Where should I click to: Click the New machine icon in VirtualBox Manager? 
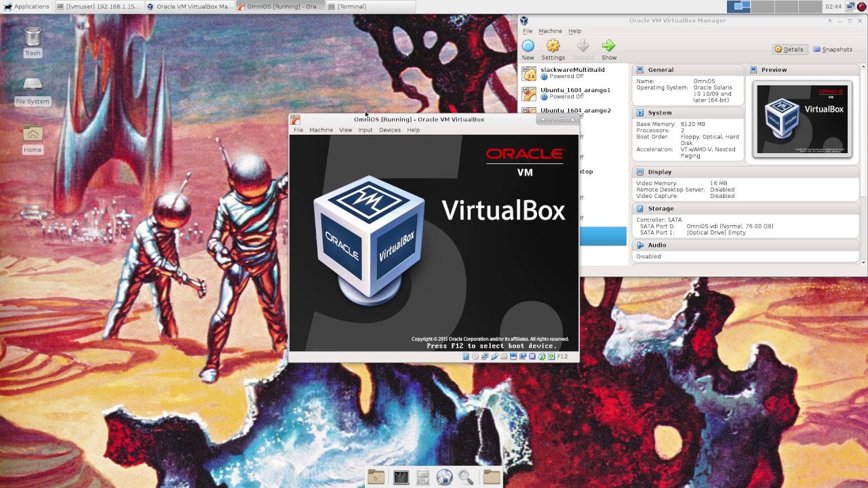tap(528, 46)
